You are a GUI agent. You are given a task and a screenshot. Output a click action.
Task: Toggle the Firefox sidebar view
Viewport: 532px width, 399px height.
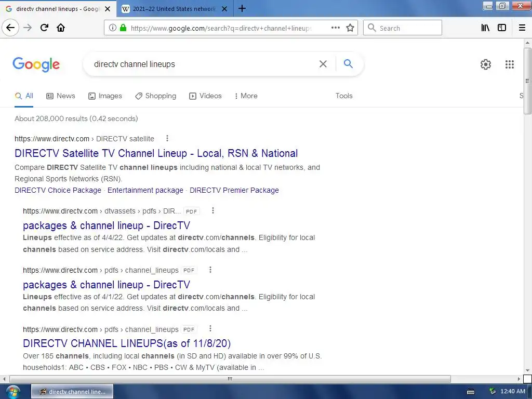(502, 28)
